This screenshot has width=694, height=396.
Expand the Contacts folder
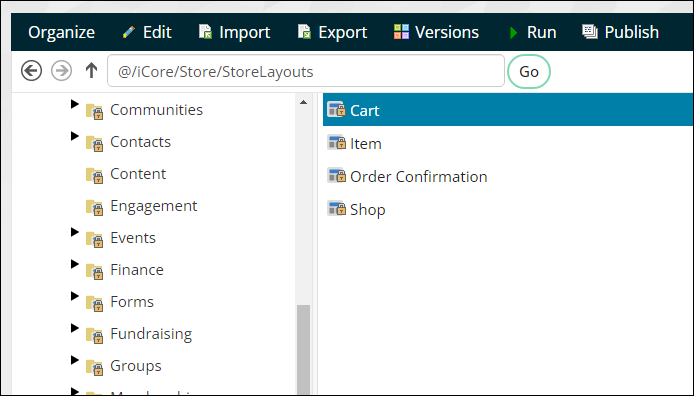click(75, 136)
